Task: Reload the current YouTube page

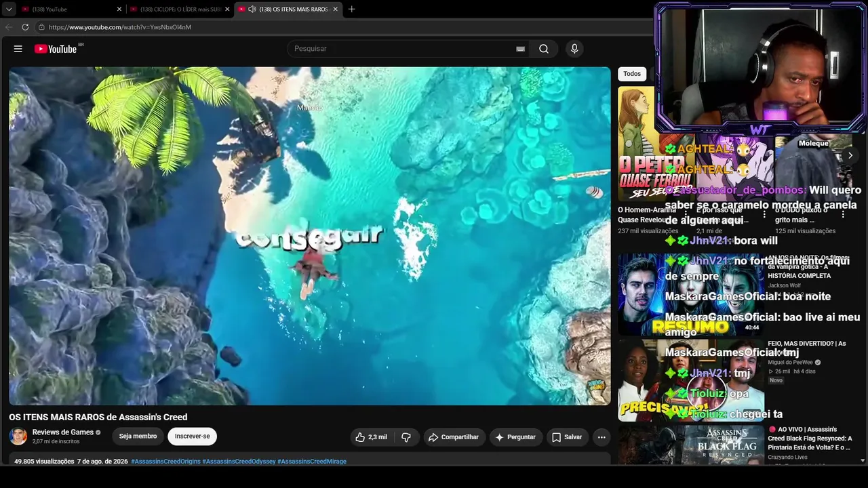Action: [x=25, y=27]
